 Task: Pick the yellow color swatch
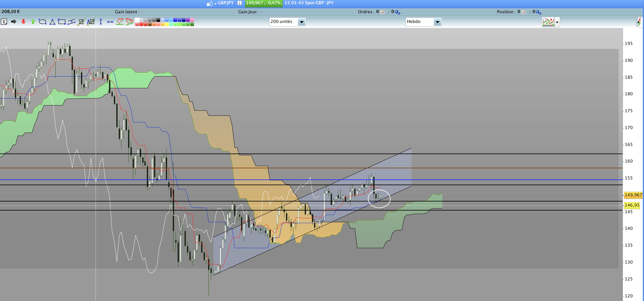(x=167, y=24)
